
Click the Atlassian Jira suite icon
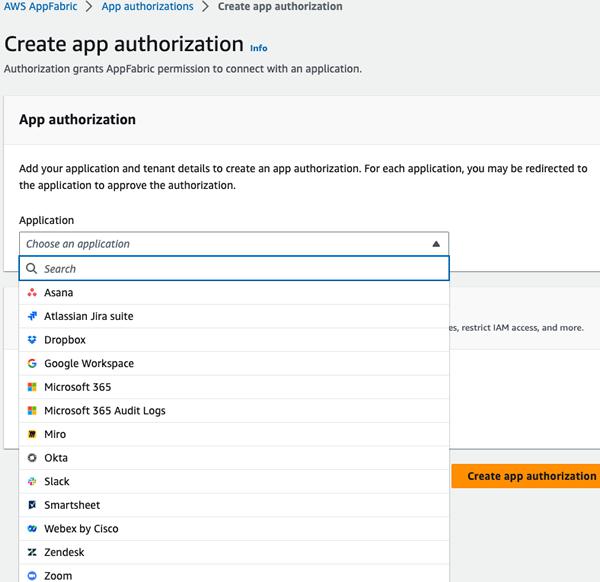point(33,316)
